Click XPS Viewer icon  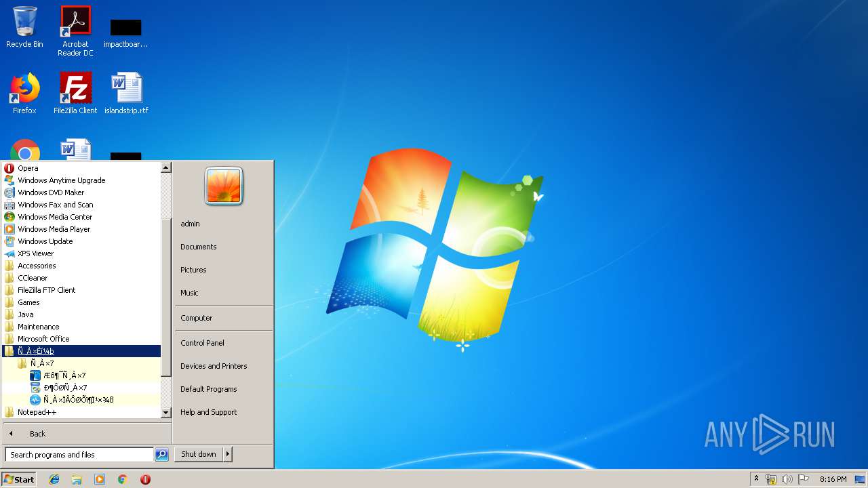pyautogui.click(x=9, y=253)
